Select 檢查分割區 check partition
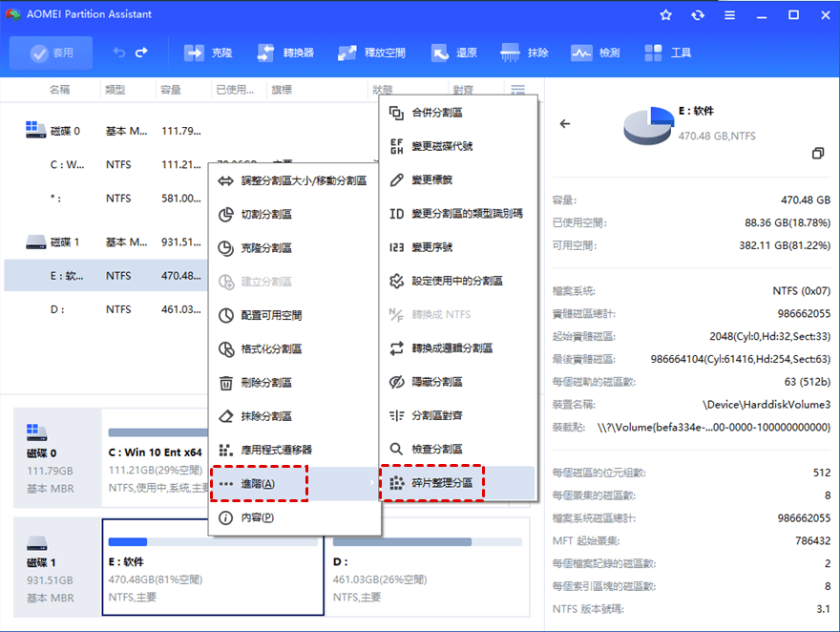The image size is (840, 632). pos(458,449)
